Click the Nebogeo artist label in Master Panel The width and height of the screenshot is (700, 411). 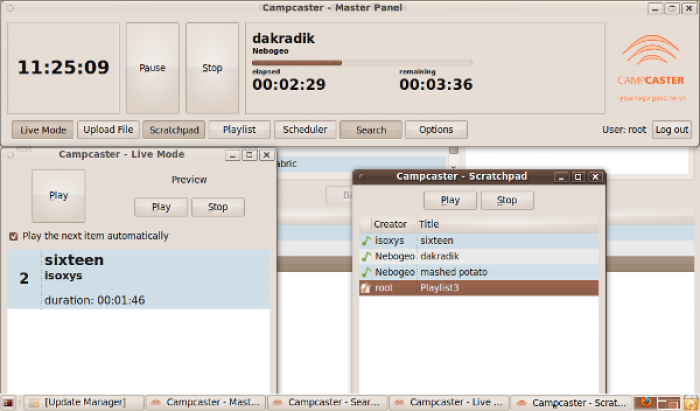click(x=271, y=51)
